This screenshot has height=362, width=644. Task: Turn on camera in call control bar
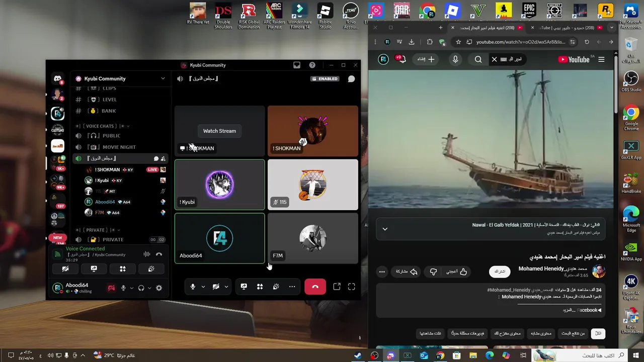(x=216, y=287)
